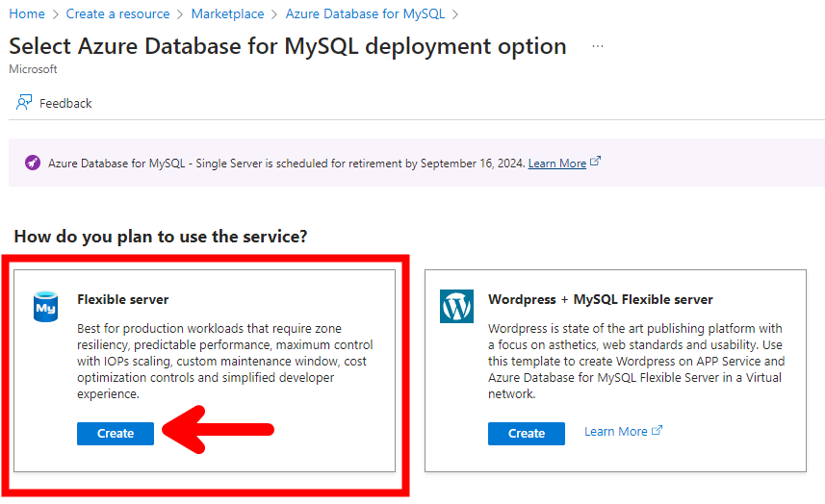Image resolution: width=825 pixels, height=504 pixels.
Task: Click the page title 'Select Azure Database for MySQL deployment option'
Action: (287, 46)
